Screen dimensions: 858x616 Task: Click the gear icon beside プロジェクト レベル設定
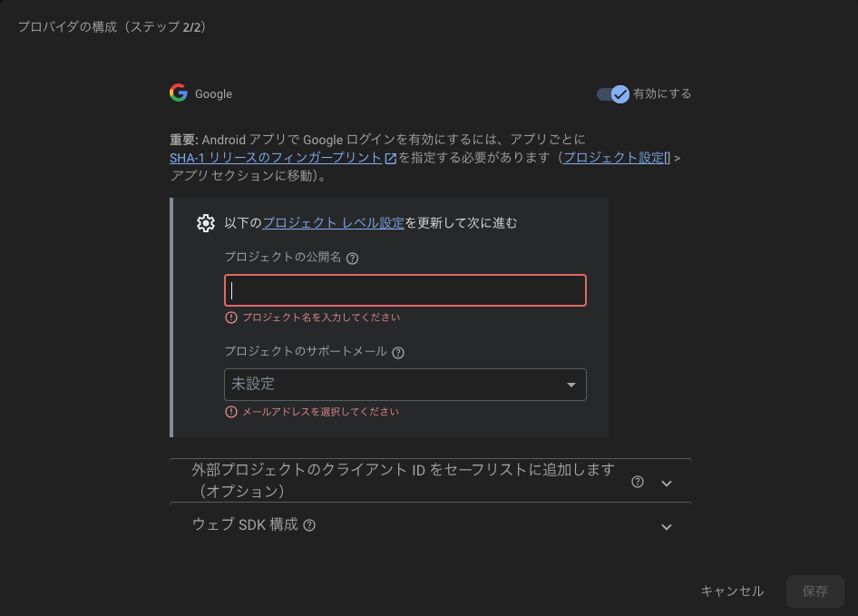pos(207,222)
